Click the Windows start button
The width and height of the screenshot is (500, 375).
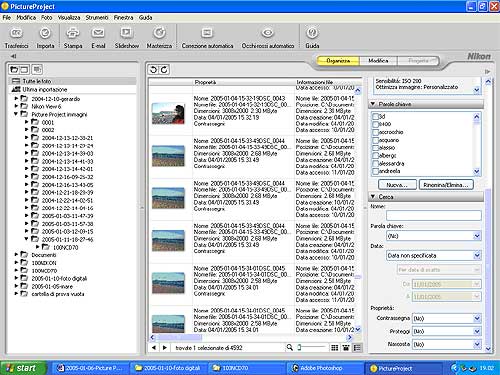(23, 368)
